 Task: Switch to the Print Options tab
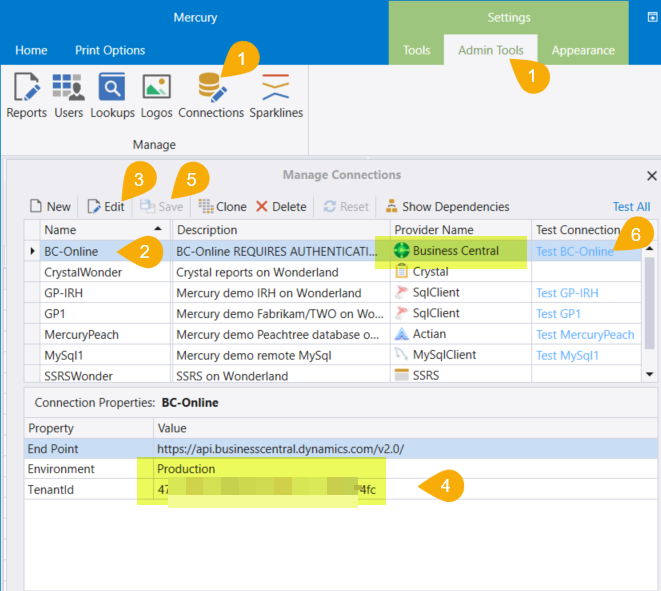(x=110, y=50)
